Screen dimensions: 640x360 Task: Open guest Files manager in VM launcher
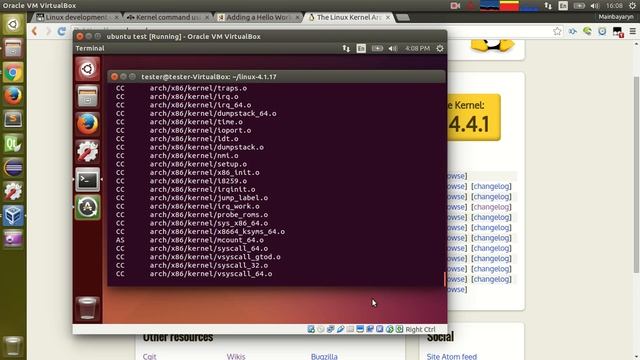[87, 97]
